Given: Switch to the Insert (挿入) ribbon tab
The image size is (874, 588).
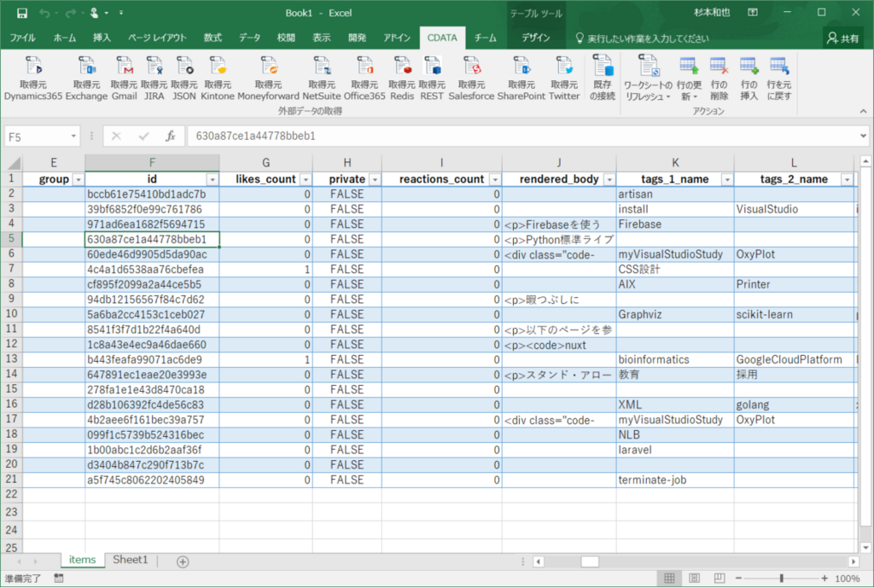Looking at the screenshot, I should coord(102,38).
